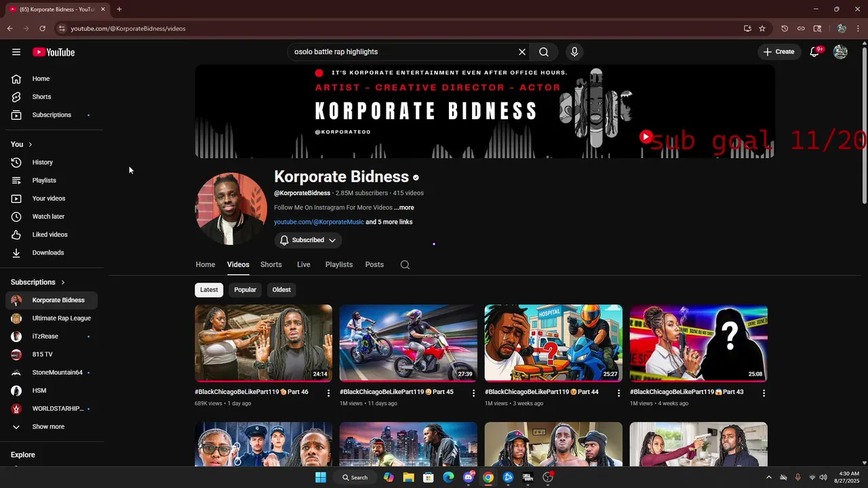Screen dimensions: 868x488
Task: Open the notifications bell
Action: [x=815, y=52]
